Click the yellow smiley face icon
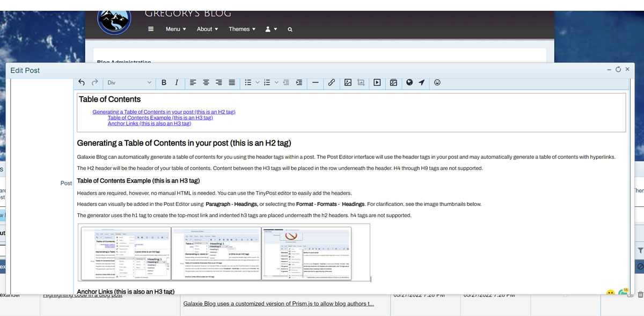Image resolution: width=644 pixels, height=316 pixels. point(610,293)
